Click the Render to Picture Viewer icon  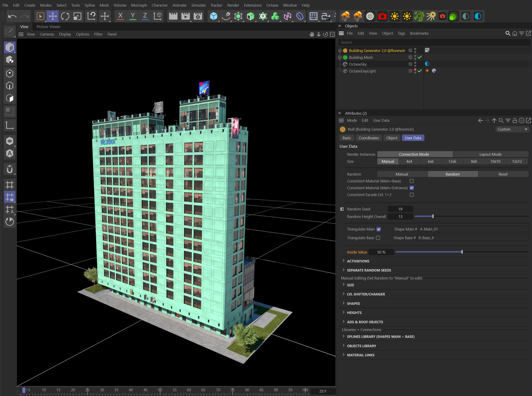pyautogui.click(x=185, y=16)
